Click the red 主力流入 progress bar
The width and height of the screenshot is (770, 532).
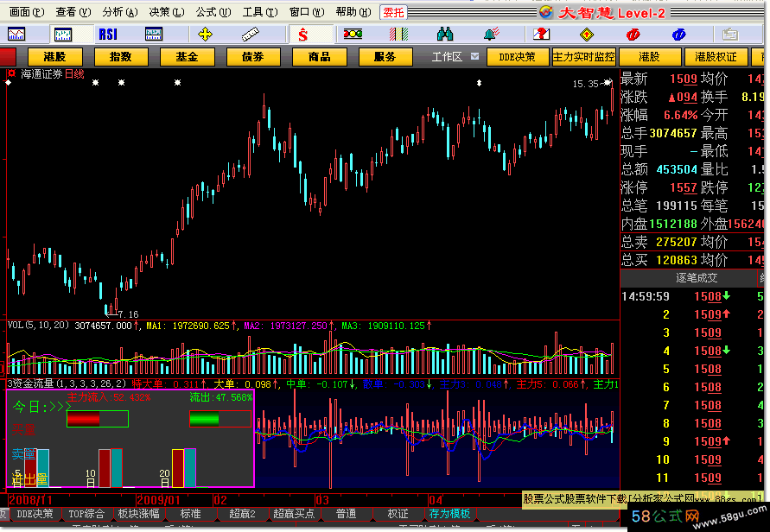[x=98, y=419]
